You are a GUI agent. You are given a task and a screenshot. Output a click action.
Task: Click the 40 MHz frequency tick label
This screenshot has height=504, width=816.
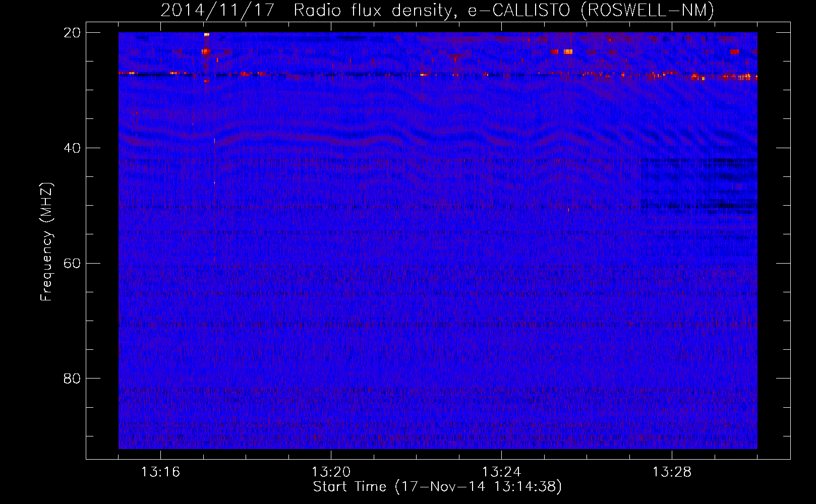(72, 148)
